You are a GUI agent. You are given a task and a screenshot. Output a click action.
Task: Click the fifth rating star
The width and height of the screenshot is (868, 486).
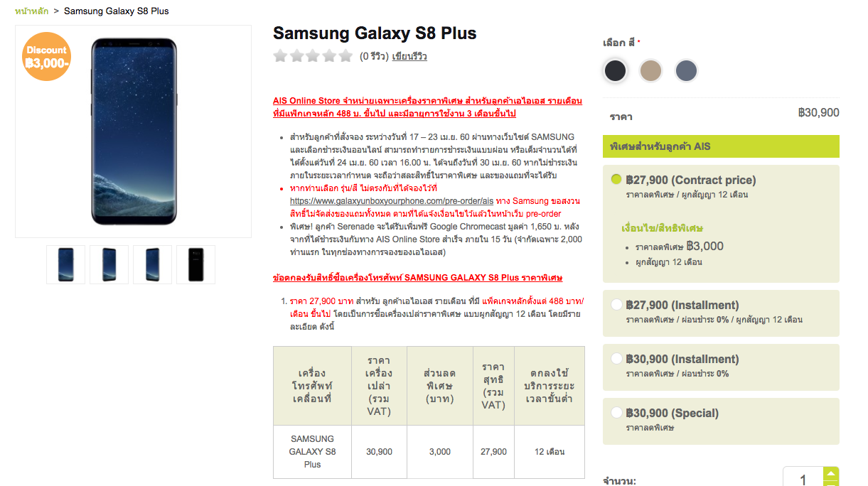tap(345, 56)
